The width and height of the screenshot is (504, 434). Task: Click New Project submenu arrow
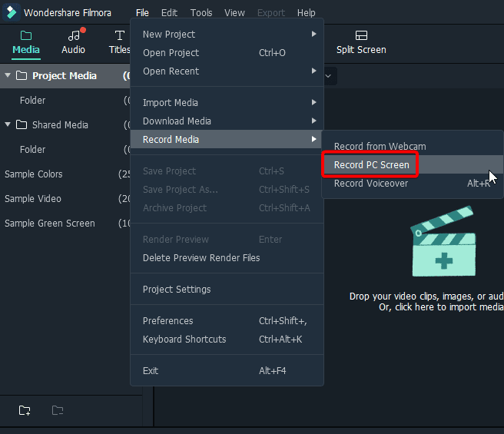tap(314, 34)
